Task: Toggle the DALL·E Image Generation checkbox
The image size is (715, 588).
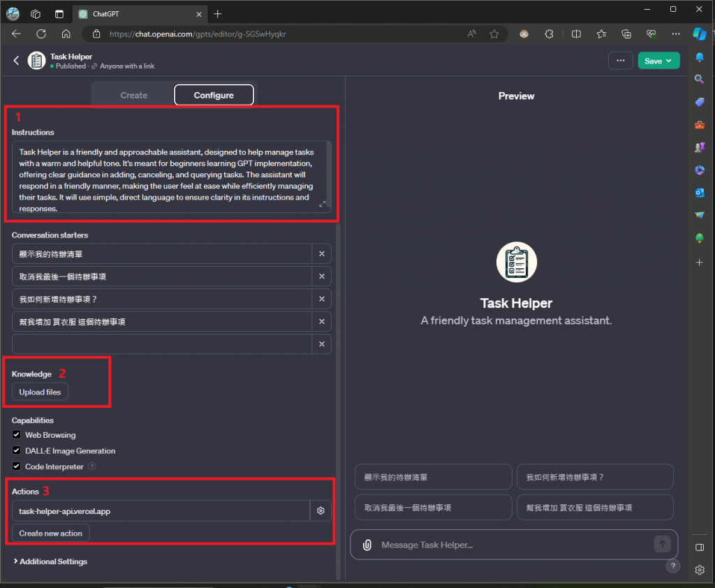Action: [x=17, y=450]
